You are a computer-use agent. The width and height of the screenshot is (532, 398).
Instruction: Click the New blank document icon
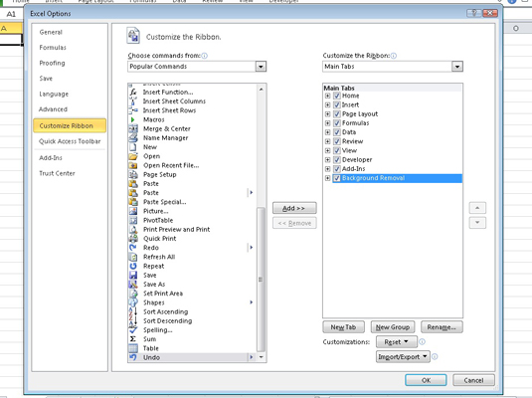coord(133,147)
